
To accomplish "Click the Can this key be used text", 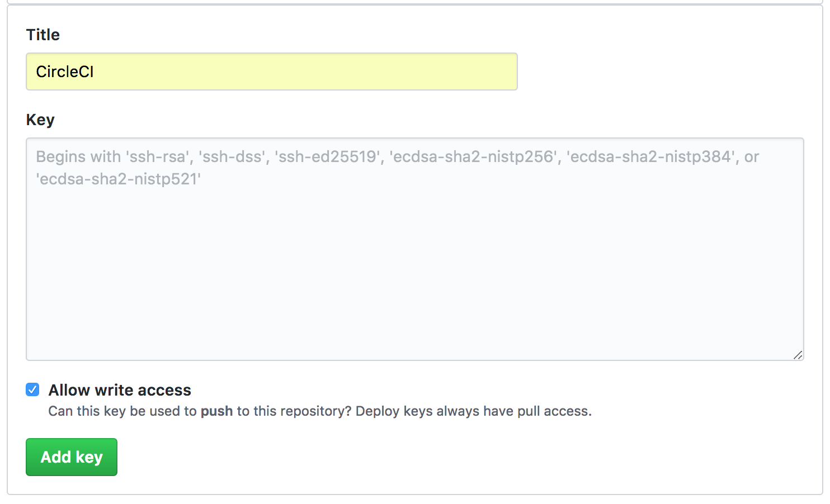I will click(x=122, y=411).
